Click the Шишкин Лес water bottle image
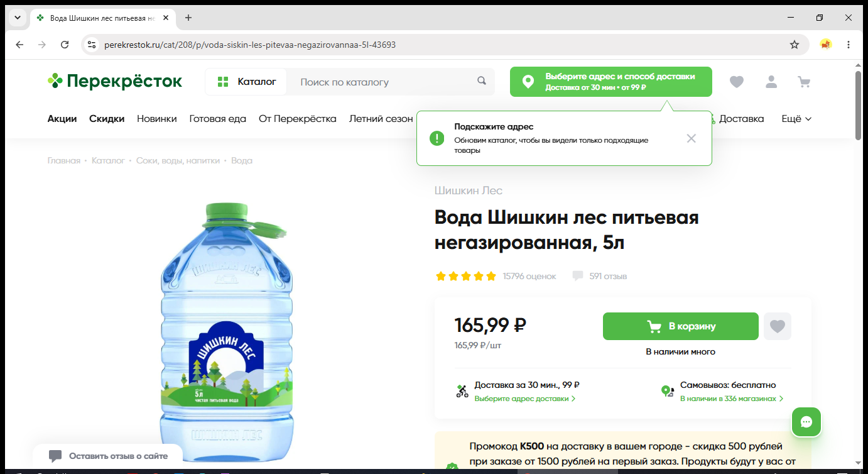This screenshot has width=868, height=474. click(226, 333)
